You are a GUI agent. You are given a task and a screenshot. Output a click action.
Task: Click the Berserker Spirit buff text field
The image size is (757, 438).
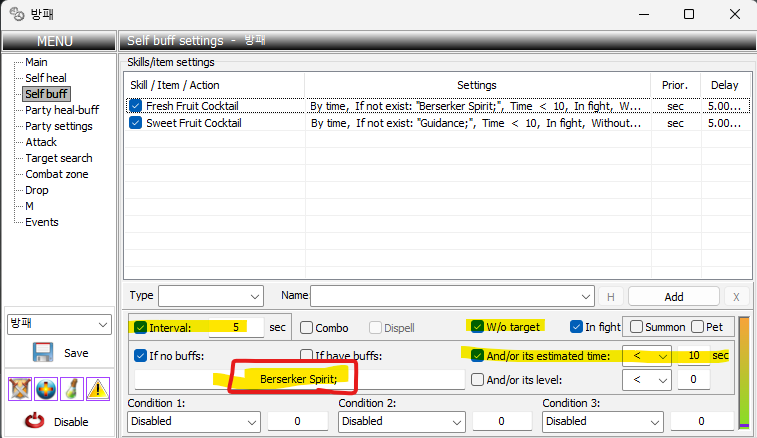click(x=300, y=380)
